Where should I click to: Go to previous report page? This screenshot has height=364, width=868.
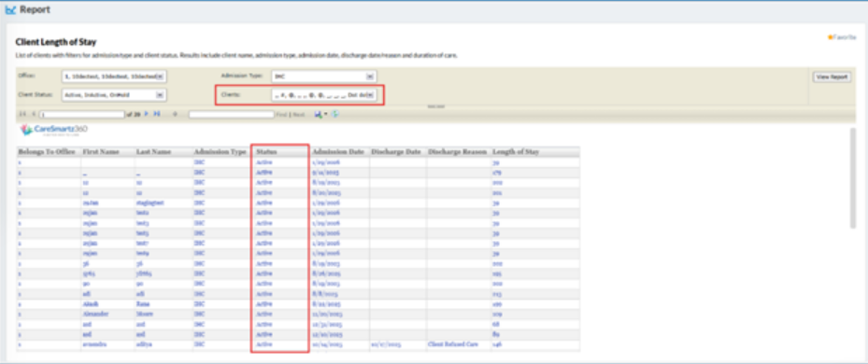(34, 114)
